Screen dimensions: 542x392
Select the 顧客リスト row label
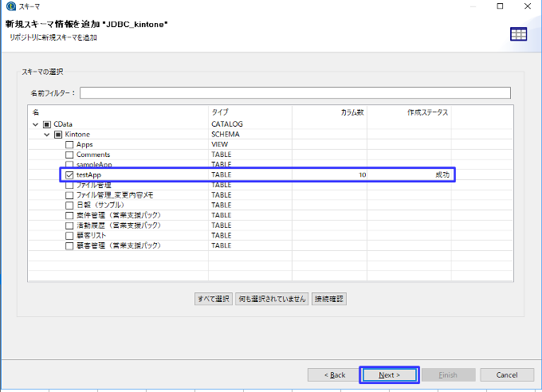pos(91,236)
